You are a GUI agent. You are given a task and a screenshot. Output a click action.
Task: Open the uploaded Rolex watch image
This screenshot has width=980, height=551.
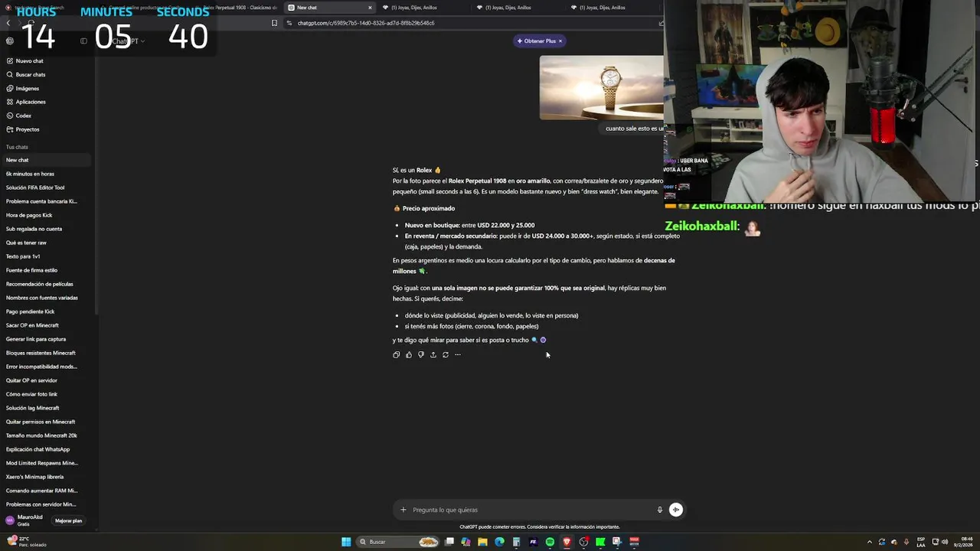[x=602, y=87]
